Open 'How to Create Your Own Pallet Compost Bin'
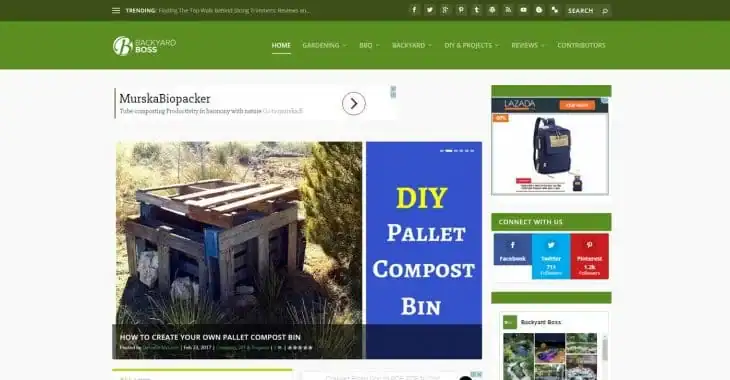 coord(210,337)
